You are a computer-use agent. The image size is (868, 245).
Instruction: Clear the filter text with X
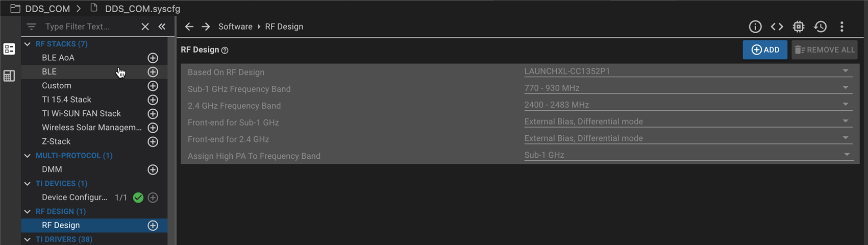145,27
